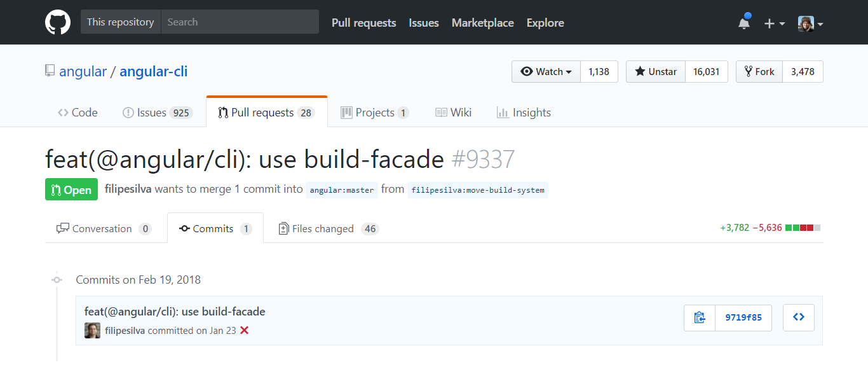Screen dimensions: 868x374
Task: Click the This repository search scope
Action: coord(121,22)
